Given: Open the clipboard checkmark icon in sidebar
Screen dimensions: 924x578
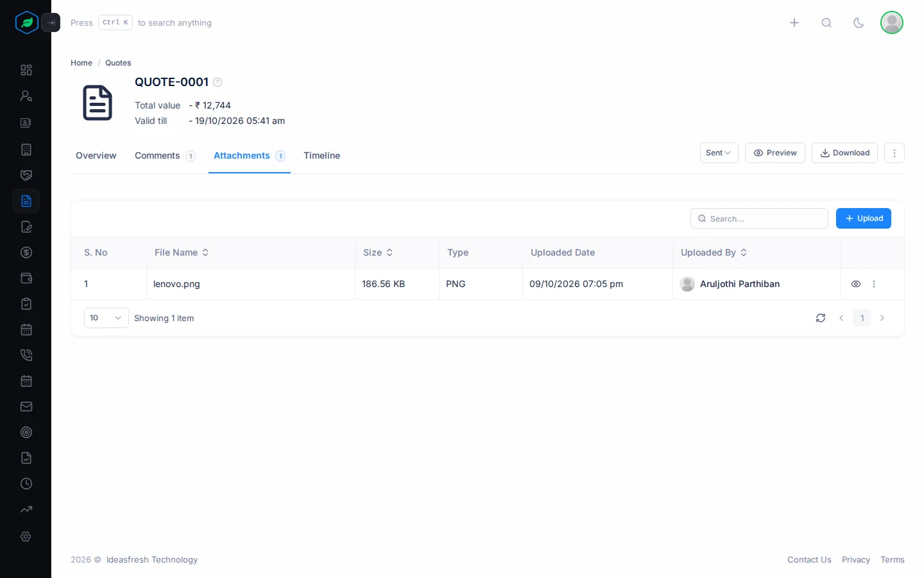Looking at the screenshot, I should coord(26,304).
